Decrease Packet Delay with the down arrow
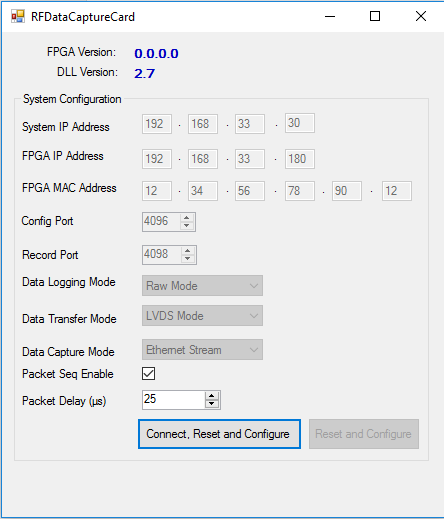Screen dimensions: 444x519 pos(212,404)
